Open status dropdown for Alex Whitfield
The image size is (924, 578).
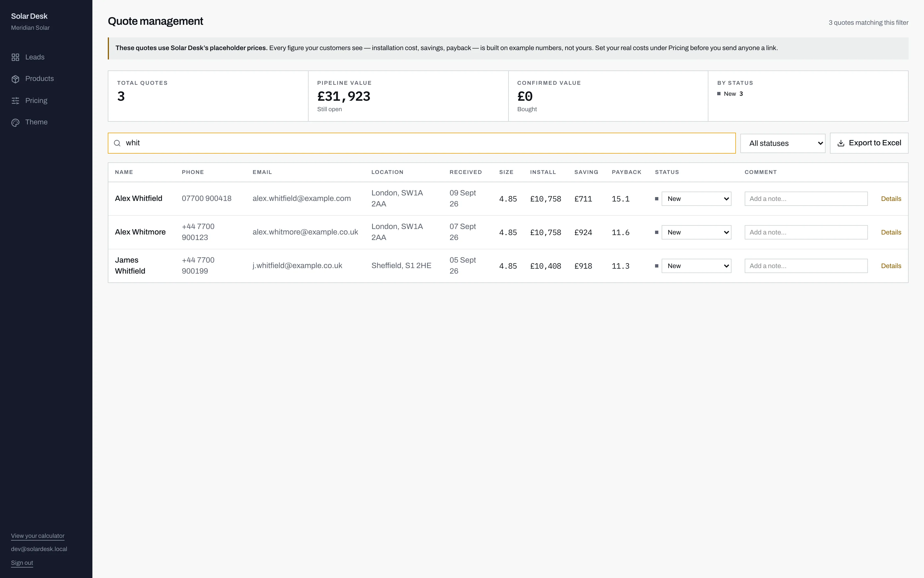[696, 199]
